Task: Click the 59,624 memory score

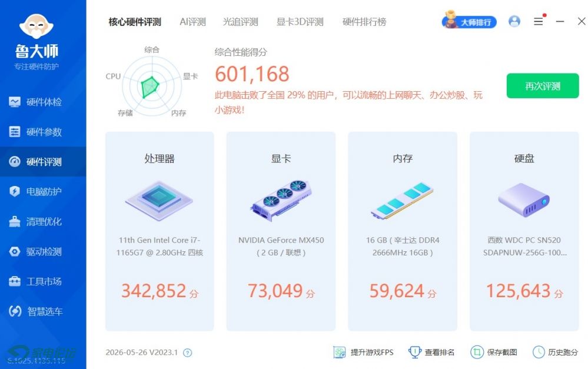Action: point(397,291)
